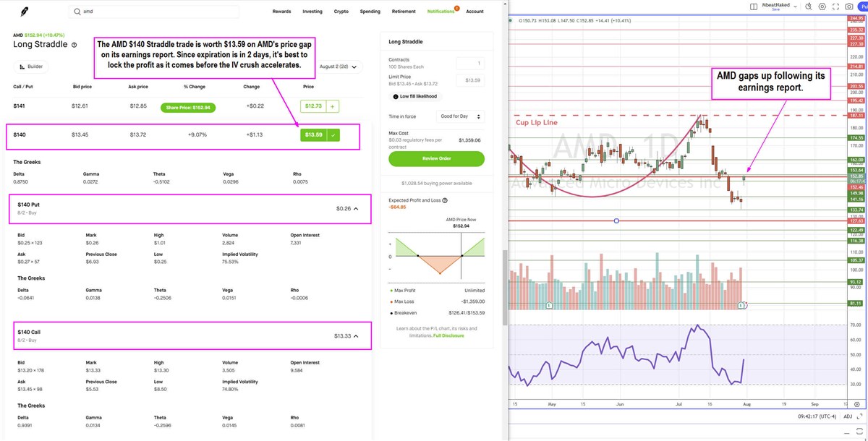The width and height of the screenshot is (868, 441).
Task: Click the left E earnings marker on chart
Action: pos(550,307)
